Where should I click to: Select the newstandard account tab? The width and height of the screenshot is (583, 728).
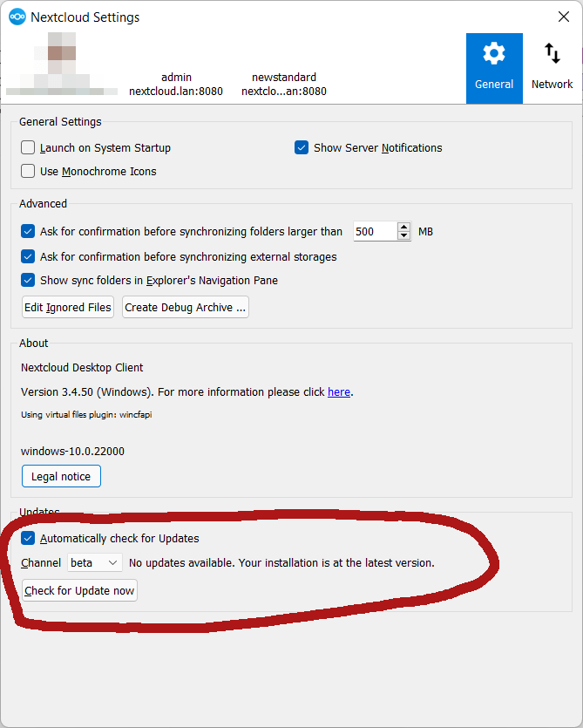[x=284, y=84]
